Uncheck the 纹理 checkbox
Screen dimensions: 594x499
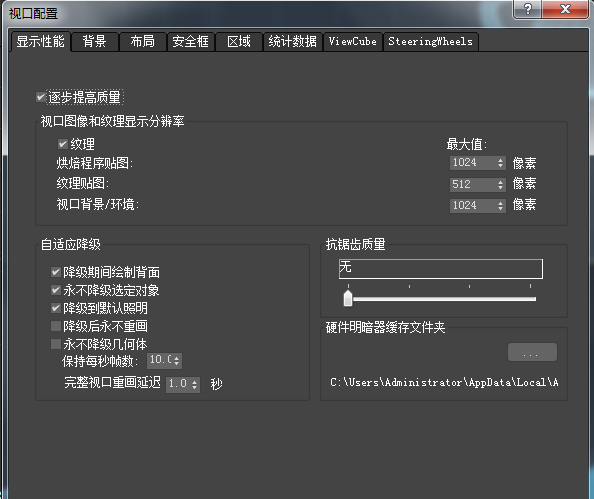point(63,144)
